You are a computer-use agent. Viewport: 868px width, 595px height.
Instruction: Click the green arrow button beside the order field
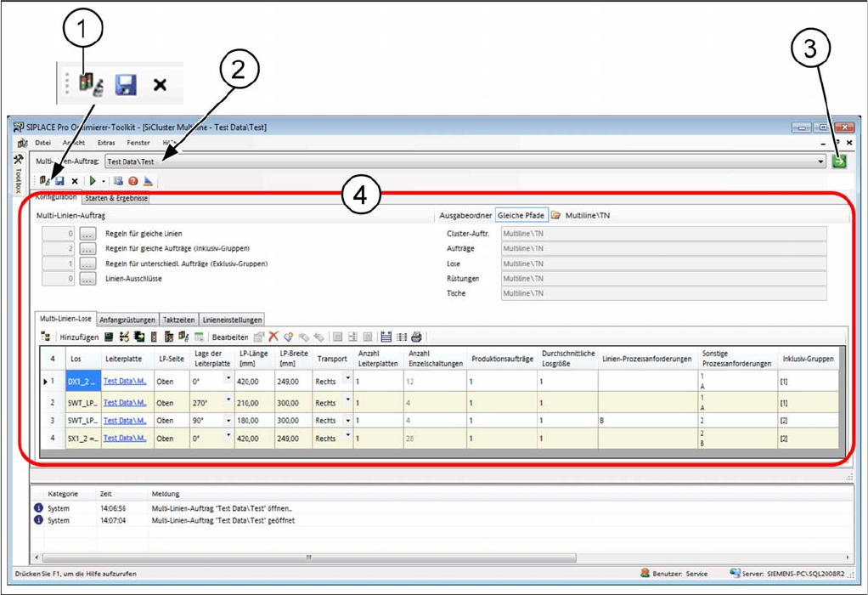point(839,161)
